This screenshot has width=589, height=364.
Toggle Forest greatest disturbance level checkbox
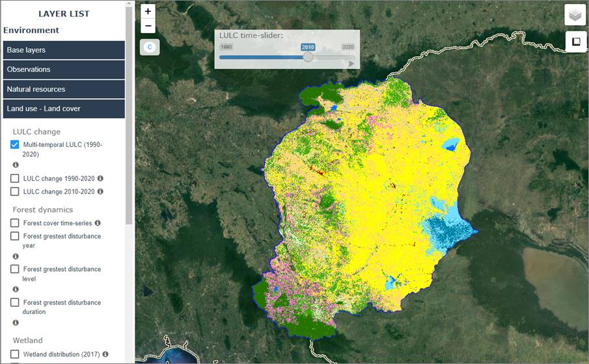pos(15,269)
